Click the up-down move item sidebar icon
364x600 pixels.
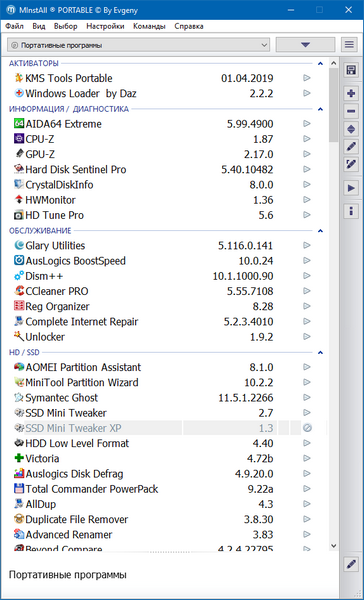[351, 129]
